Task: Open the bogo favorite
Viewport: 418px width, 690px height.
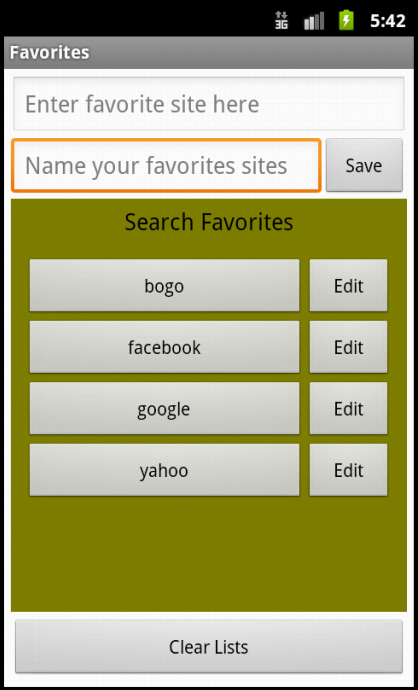Action: [164, 286]
